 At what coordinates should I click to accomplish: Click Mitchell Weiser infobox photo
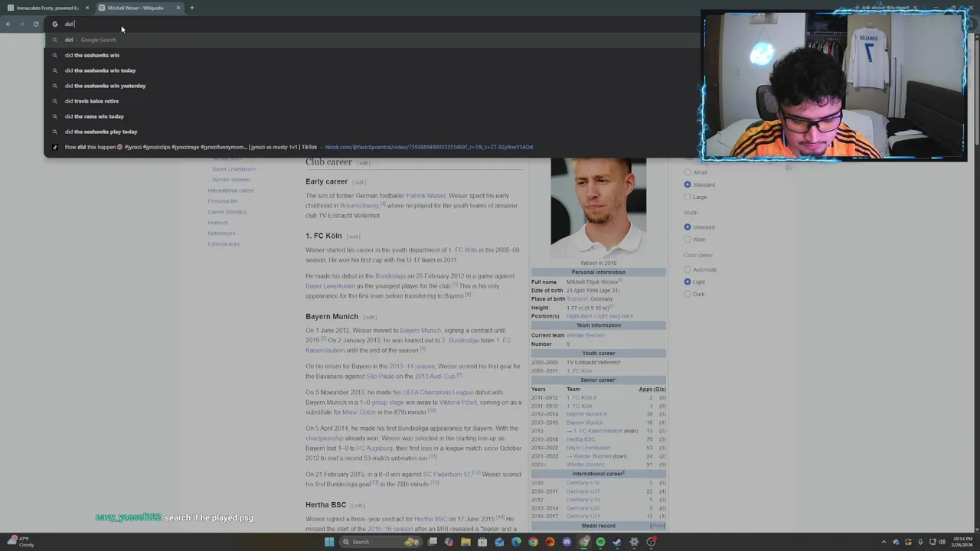[598, 207]
